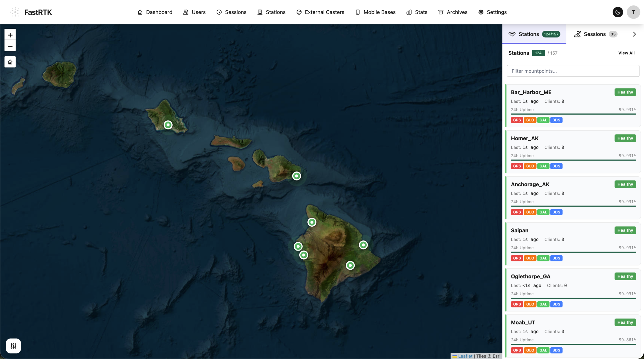The height and width of the screenshot is (359, 644).
Task: Click the 24h uptime bar for Moab_UT
Action: click(573, 344)
